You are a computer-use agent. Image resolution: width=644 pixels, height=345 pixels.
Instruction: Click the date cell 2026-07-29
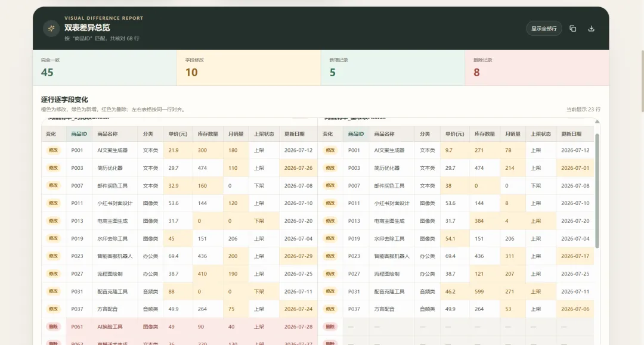tap(298, 256)
